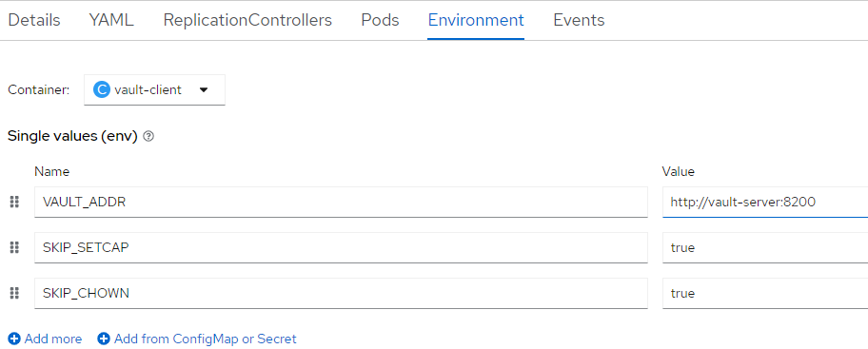Select the Pods tab

(x=380, y=21)
